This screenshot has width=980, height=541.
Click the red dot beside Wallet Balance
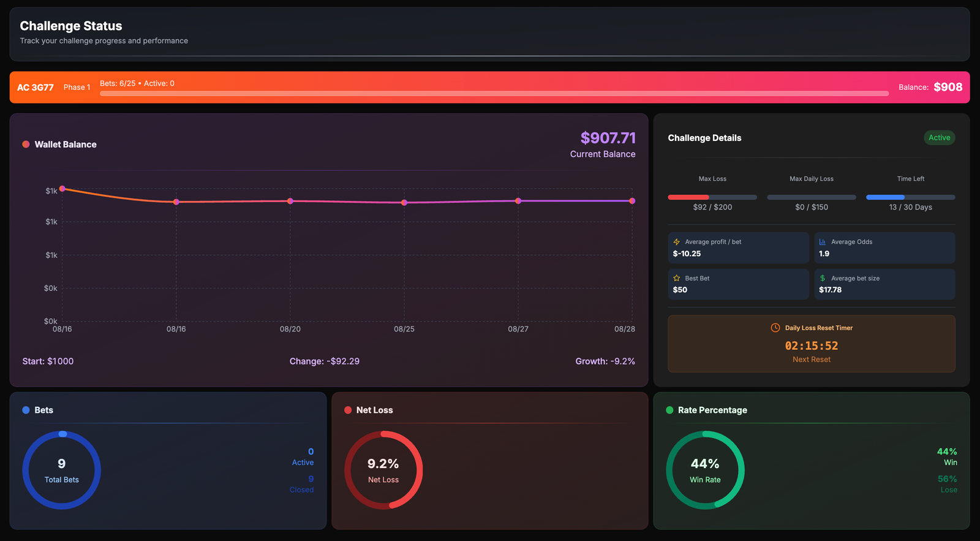coord(26,145)
